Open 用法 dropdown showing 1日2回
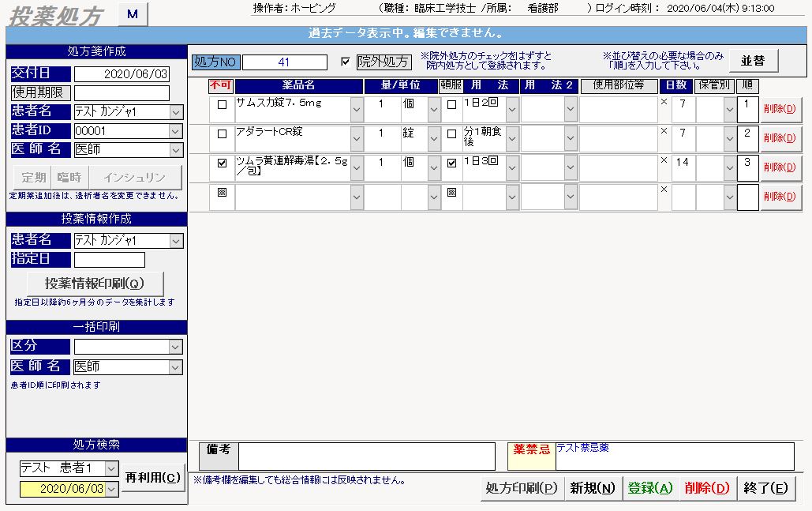Screen dimensions: 812x511 click(512, 109)
